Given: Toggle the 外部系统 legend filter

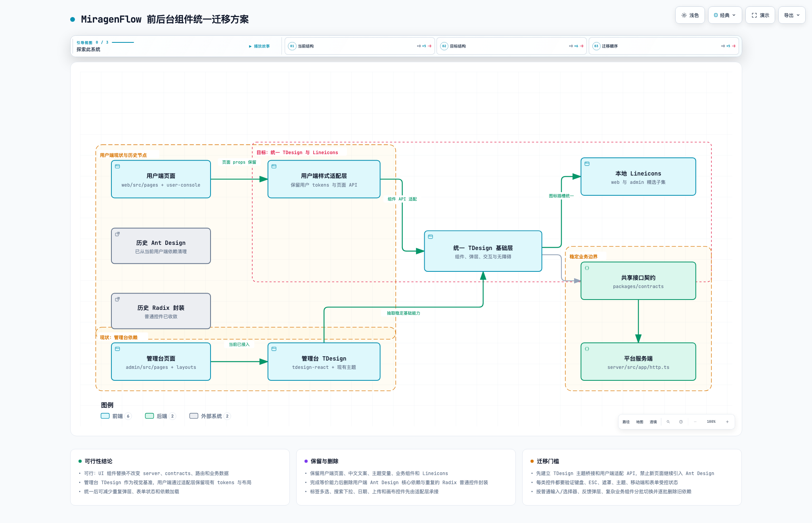Looking at the screenshot, I should click(x=210, y=416).
